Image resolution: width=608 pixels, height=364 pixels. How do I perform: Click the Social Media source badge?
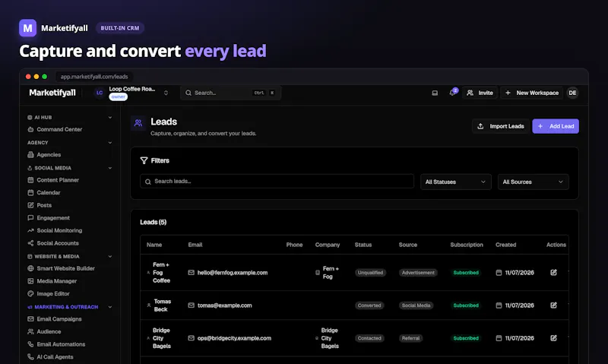416,305
